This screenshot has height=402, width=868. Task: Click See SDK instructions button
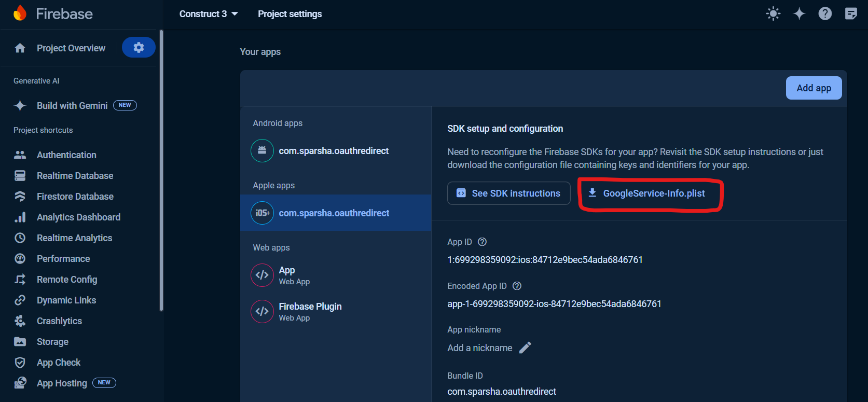coord(508,193)
